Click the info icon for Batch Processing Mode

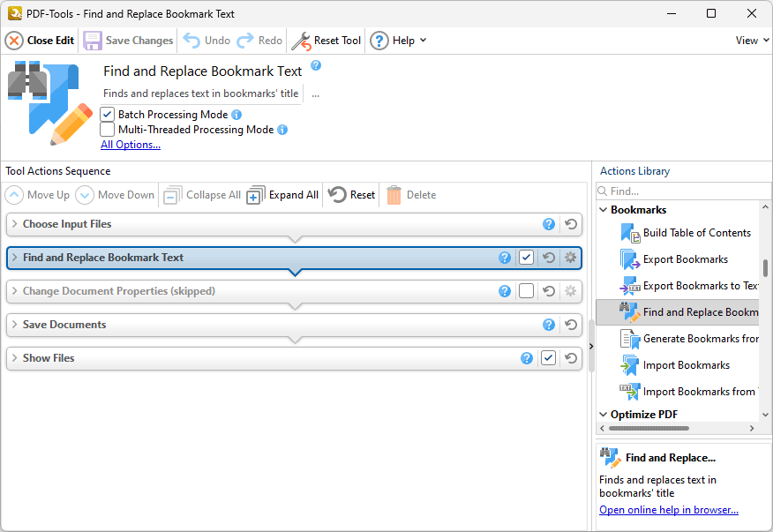tap(236, 115)
